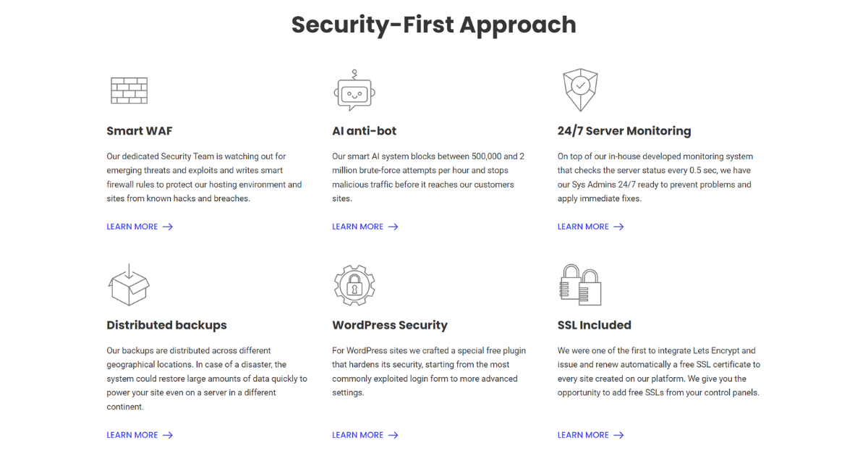Image resolution: width=868 pixels, height=456 pixels.
Task: Click the 24/7 Server Monitoring heading
Action: pos(624,131)
